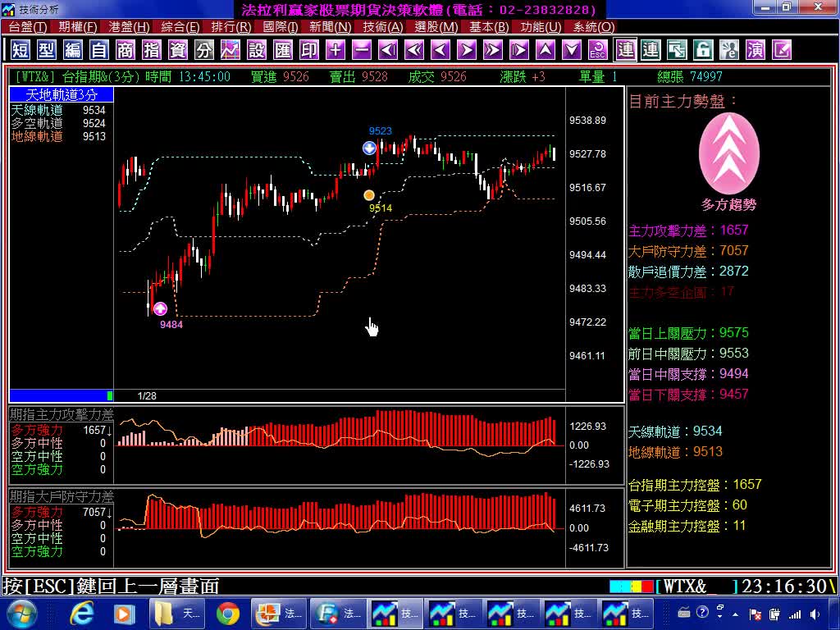This screenshot has height=630, width=840.
Task: Toggle the green 連 link button
Action: [651, 50]
